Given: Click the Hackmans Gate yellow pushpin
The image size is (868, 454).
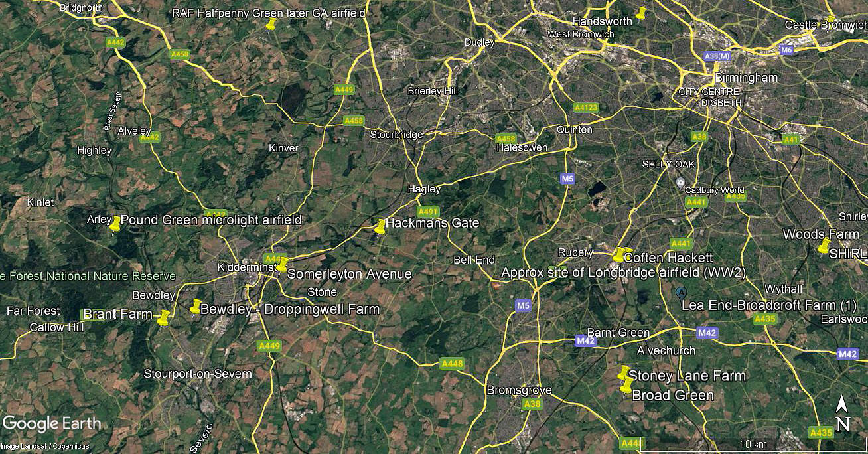Looking at the screenshot, I should pos(380,226).
